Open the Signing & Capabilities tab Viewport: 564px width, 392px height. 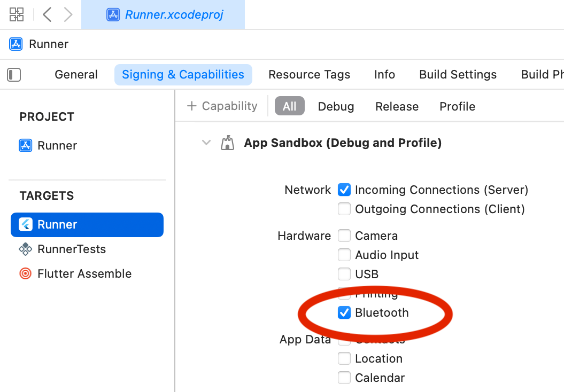coord(183,75)
